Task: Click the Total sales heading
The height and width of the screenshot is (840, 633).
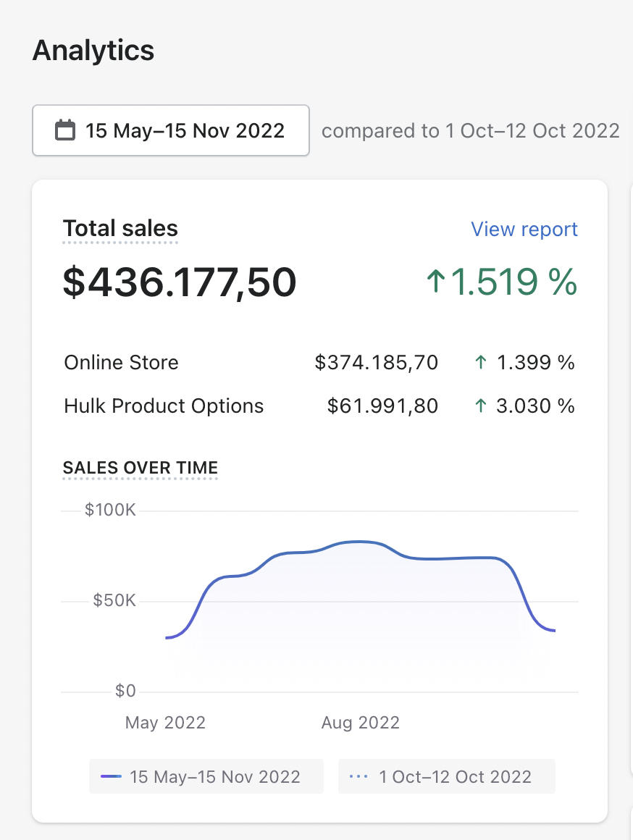Action: (120, 229)
